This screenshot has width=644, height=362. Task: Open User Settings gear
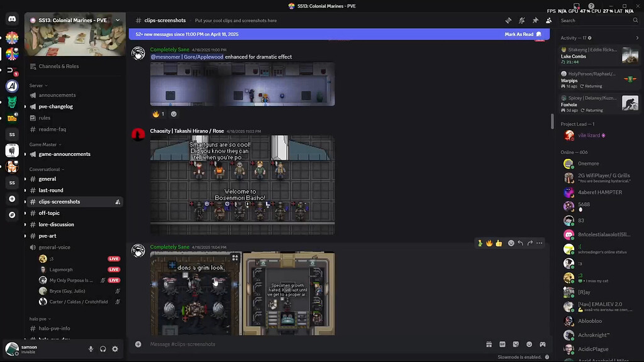pyautogui.click(x=114, y=349)
